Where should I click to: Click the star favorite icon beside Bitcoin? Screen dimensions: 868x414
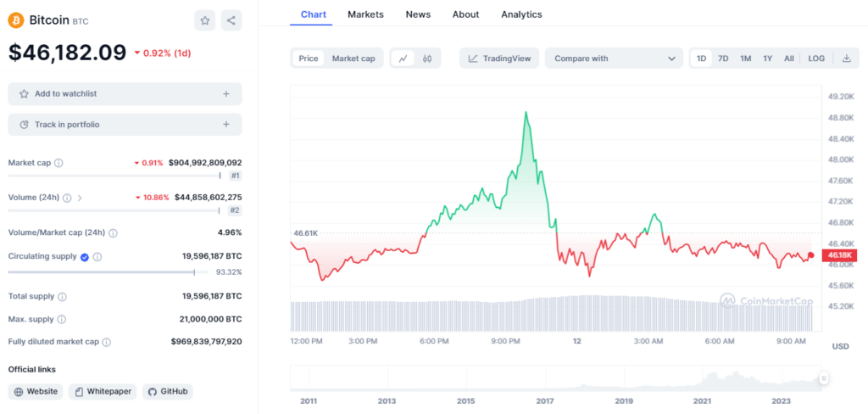(x=205, y=20)
